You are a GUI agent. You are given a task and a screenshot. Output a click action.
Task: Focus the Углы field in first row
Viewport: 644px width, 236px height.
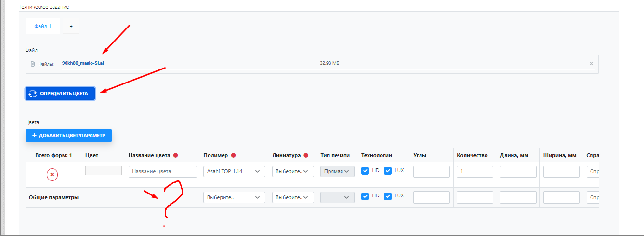click(432, 171)
